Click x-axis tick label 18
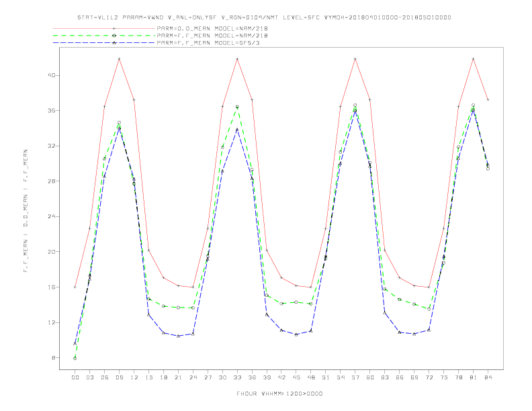 tap(163, 377)
